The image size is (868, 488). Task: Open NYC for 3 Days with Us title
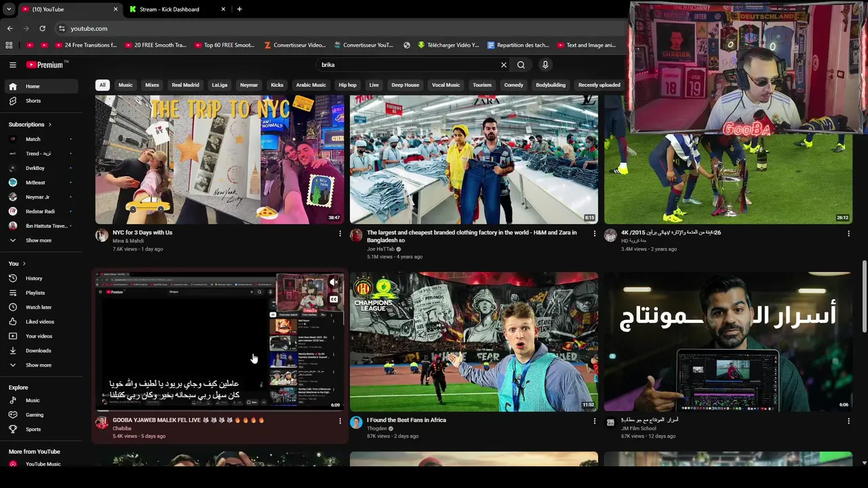point(142,232)
